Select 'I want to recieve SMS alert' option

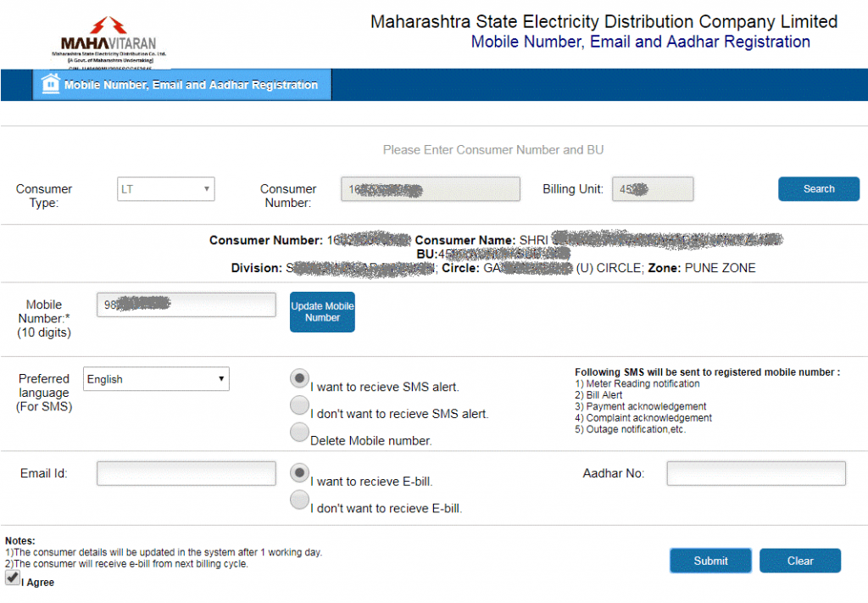tap(299, 379)
